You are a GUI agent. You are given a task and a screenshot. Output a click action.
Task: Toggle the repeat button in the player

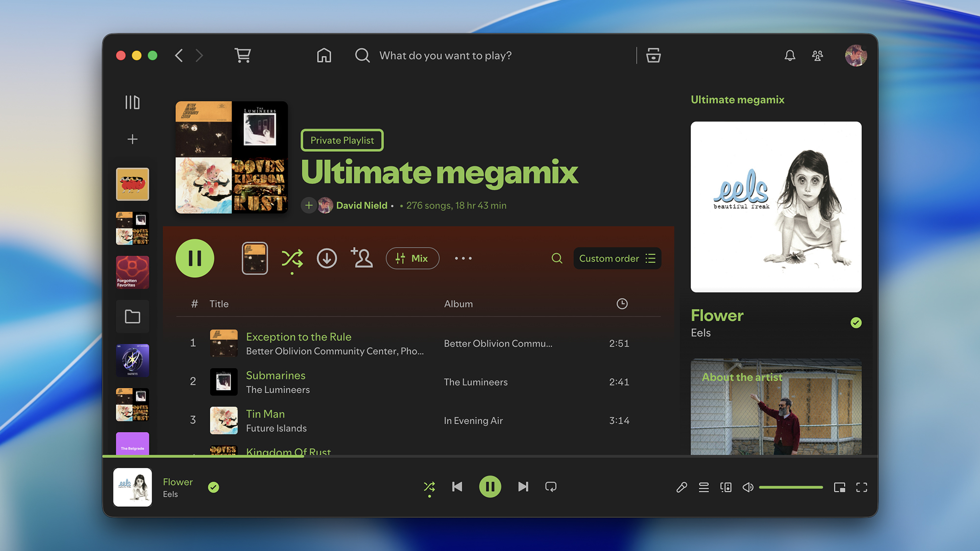pyautogui.click(x=551, y=486)
